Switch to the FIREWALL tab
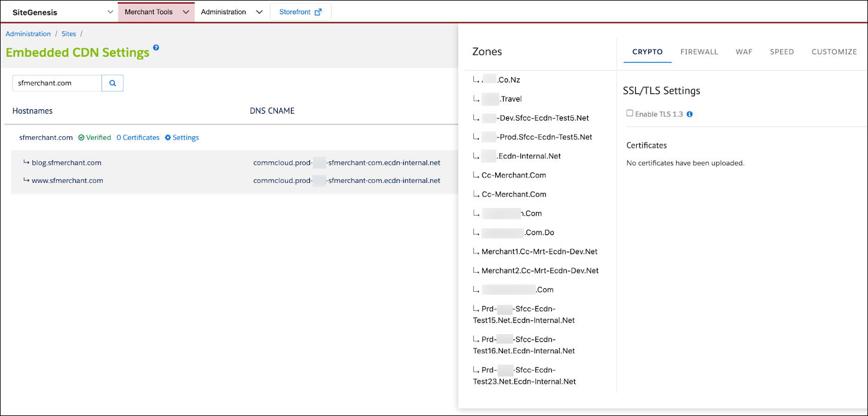 tap(699, 52)
